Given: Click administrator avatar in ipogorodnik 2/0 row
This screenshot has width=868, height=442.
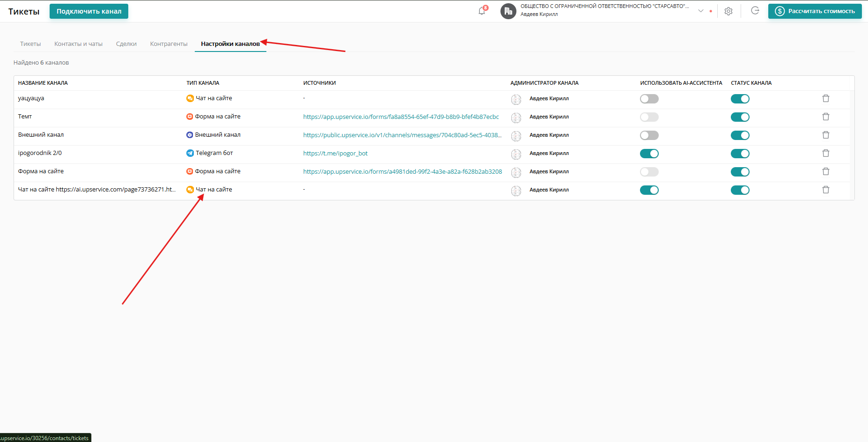Looking at the screenshot, I should pos(516,154).
